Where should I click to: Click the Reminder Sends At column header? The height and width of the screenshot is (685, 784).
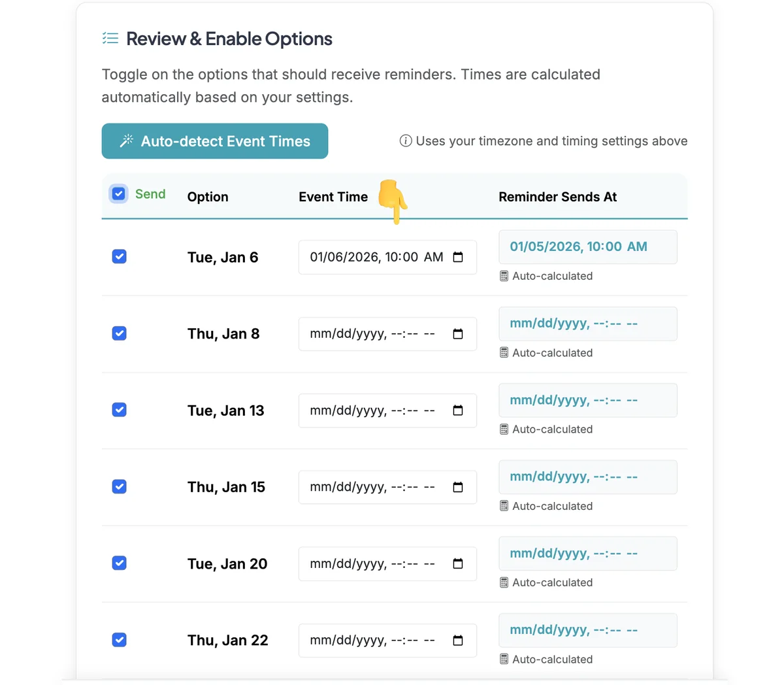pos(557,197)
